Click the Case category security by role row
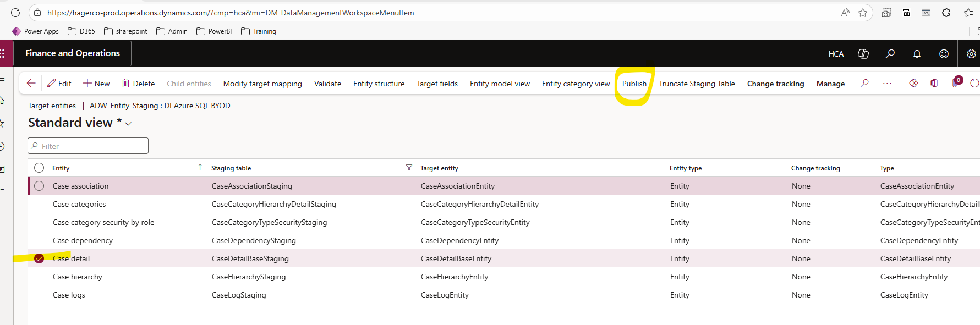This screenshot has height=325, width=980. [504, 222]
